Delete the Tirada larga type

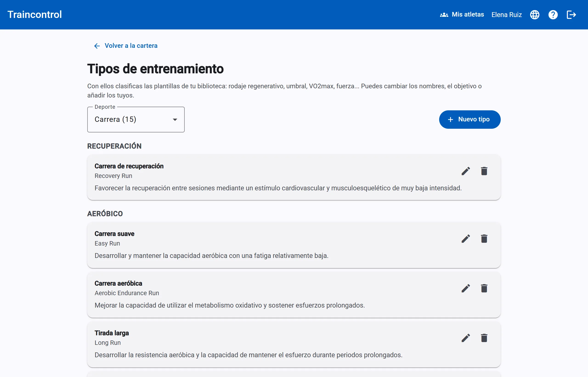click(x=484, y=338)
